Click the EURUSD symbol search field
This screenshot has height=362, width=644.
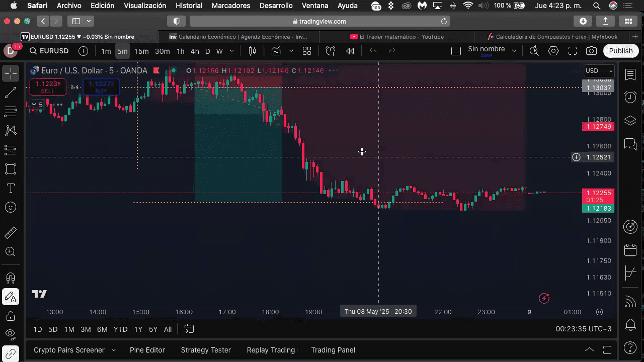coord(49,51)
